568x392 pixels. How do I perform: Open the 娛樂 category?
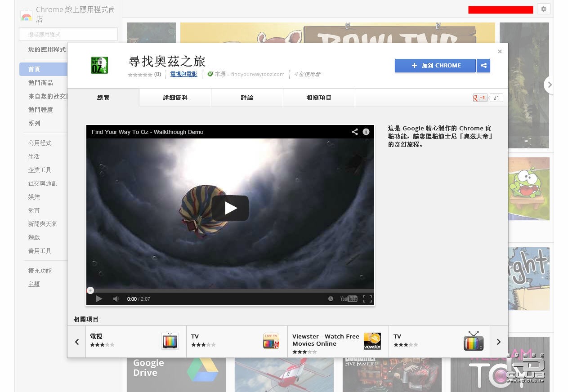(x=34, y=197)
